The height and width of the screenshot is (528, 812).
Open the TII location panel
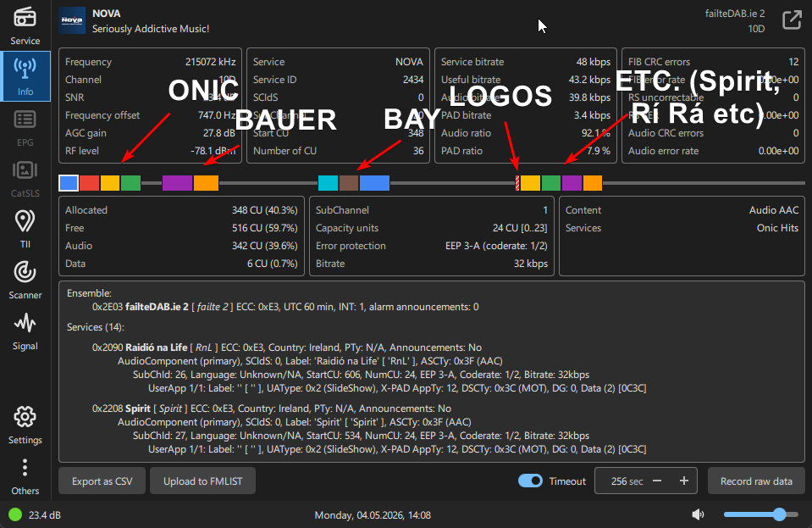(25, 229)
